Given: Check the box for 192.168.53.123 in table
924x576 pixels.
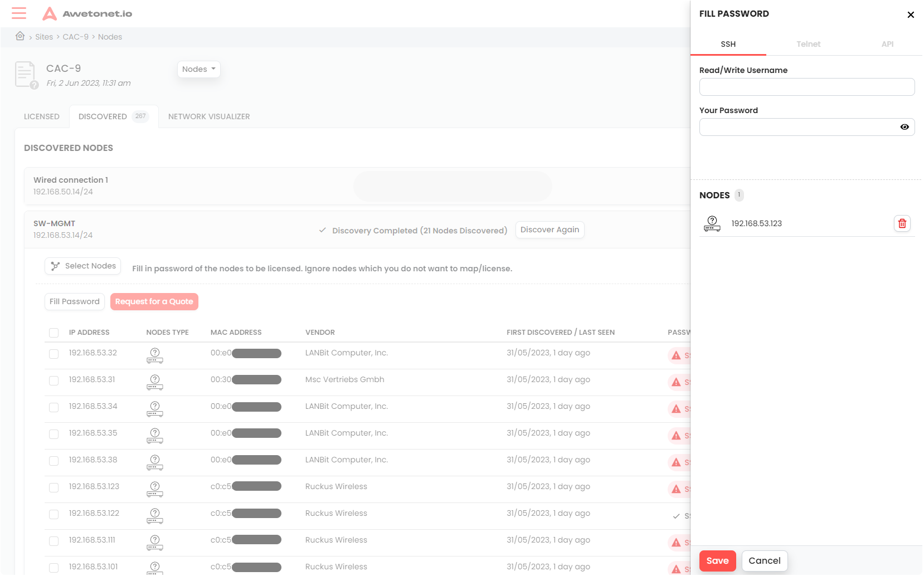Looking at the screenshot, I should (x=54, y=487).
